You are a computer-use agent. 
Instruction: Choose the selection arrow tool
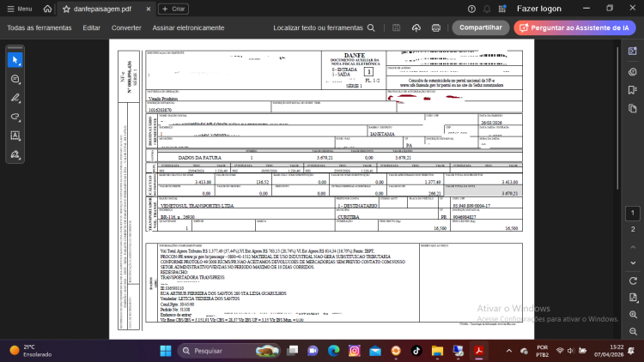(x=15, y=60)
